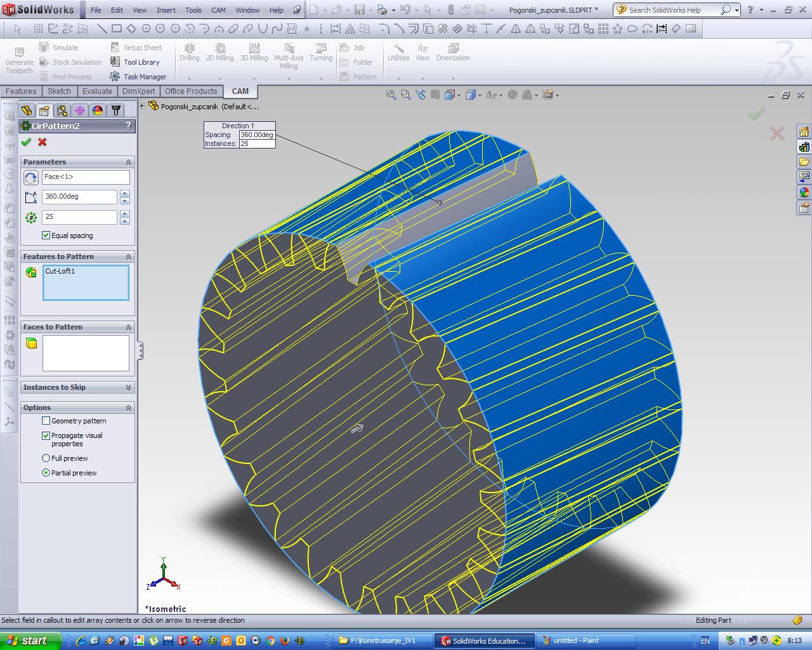
Task: Enable the Geometry pattern checkbox
Action: [x=46, y=421]
